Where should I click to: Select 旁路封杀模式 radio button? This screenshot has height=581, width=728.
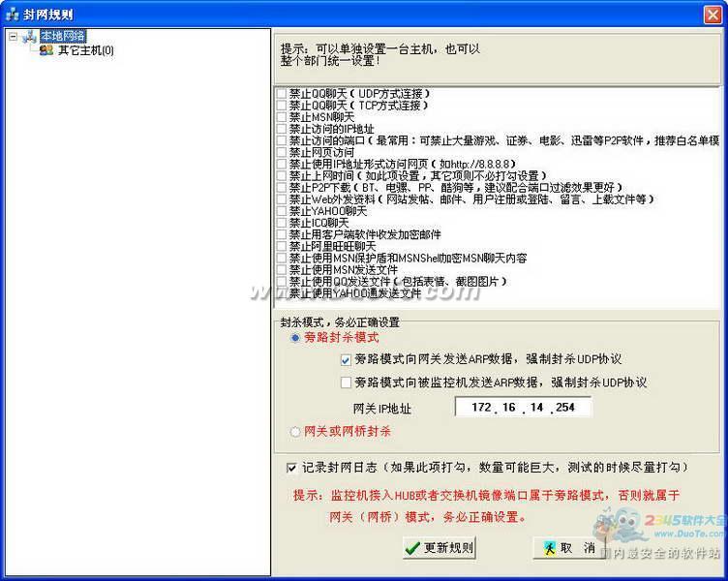pos(295,338)
